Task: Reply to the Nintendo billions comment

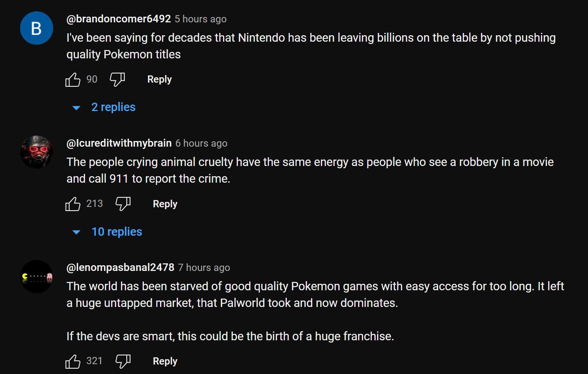Action: coord(159,80)
